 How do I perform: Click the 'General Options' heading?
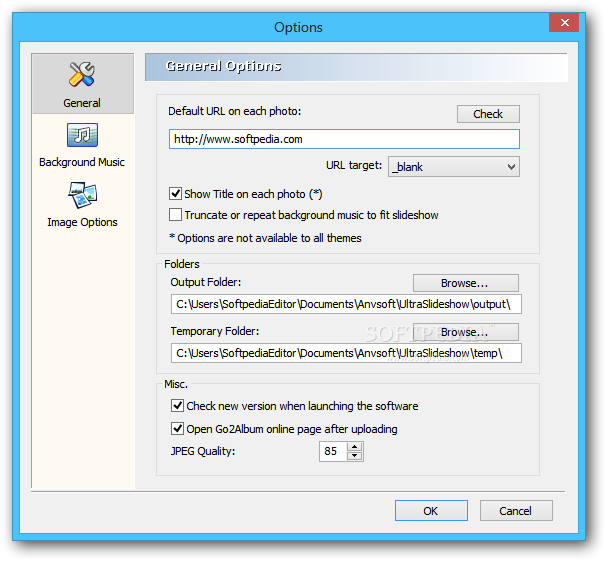223,66
